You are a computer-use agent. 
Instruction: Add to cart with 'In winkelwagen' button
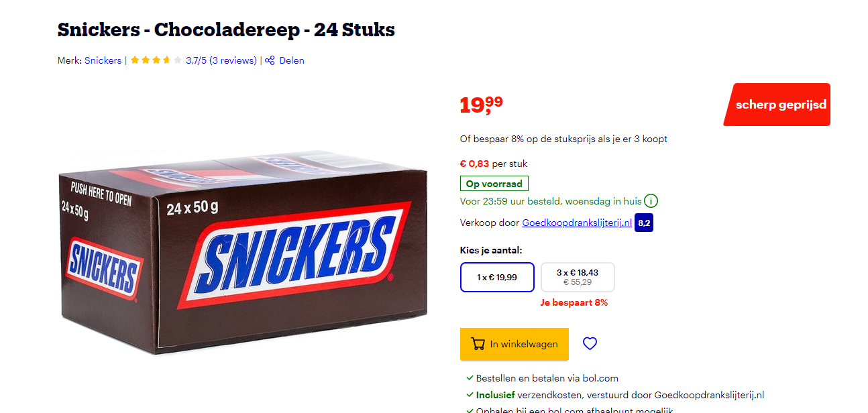[x=514, y=344]
